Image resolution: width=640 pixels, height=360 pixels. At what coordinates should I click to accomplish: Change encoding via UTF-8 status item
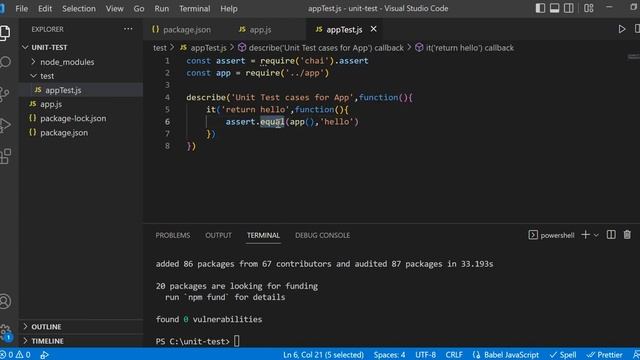425,355
